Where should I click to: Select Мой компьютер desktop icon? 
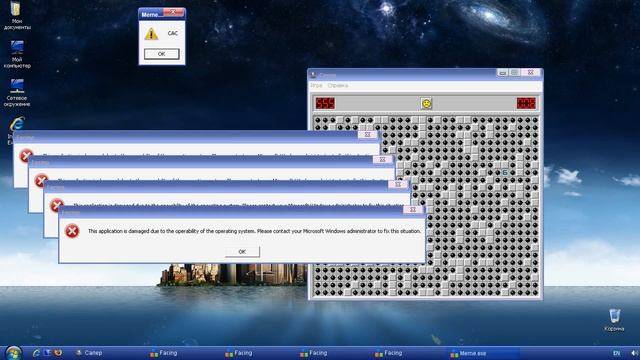pos(17,54)
